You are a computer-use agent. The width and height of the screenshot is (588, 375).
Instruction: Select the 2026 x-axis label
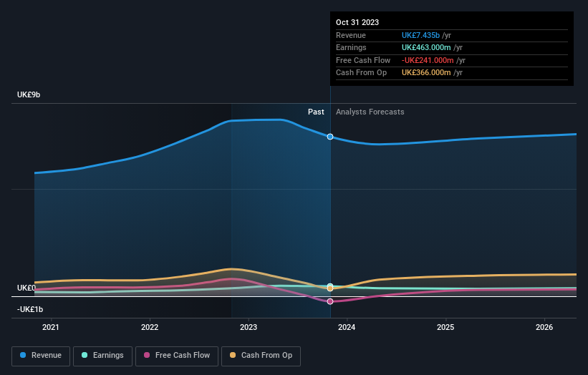tap(544, 328)
